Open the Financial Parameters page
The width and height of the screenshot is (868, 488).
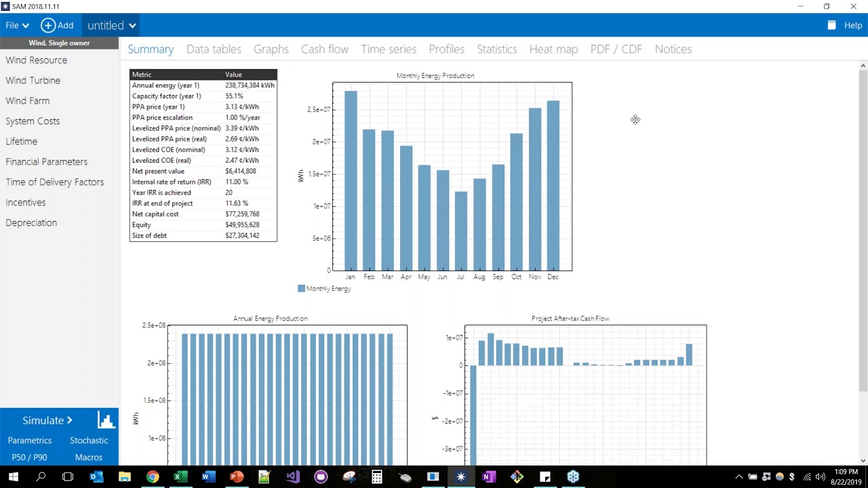(47, 161)
